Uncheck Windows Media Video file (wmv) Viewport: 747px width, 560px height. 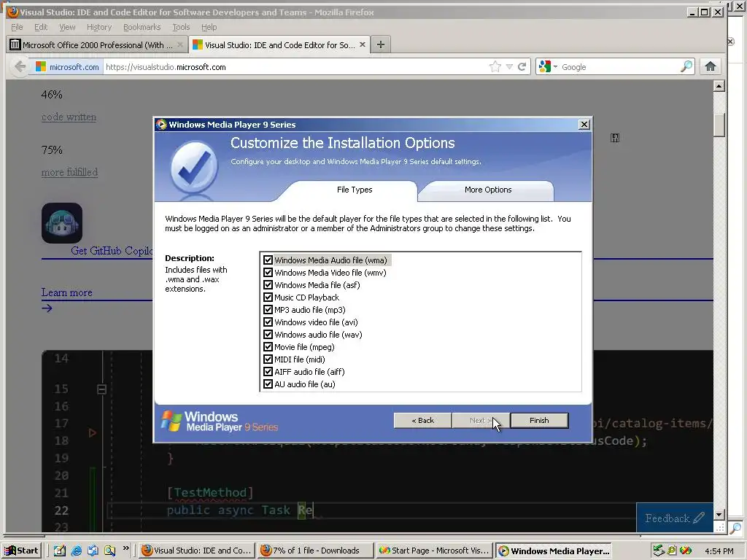[268, 273]
